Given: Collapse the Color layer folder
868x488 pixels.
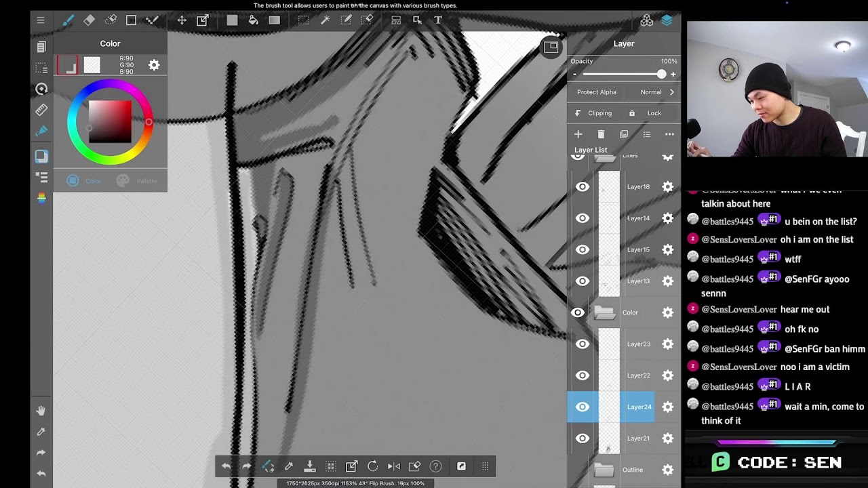Looking at the screenshot, I should pos(604,312).
